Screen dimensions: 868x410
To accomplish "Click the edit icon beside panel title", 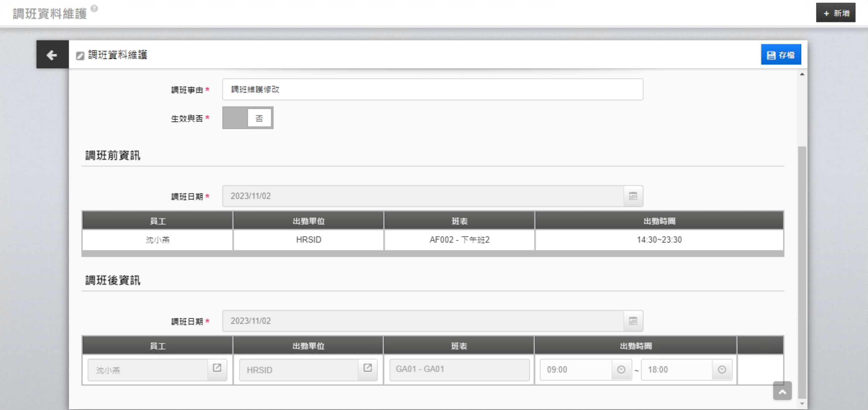I will (x=80, y=56).
